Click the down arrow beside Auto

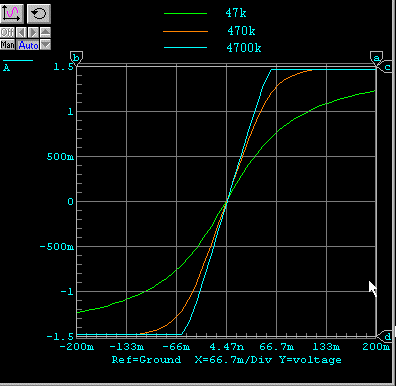point(45,45)
